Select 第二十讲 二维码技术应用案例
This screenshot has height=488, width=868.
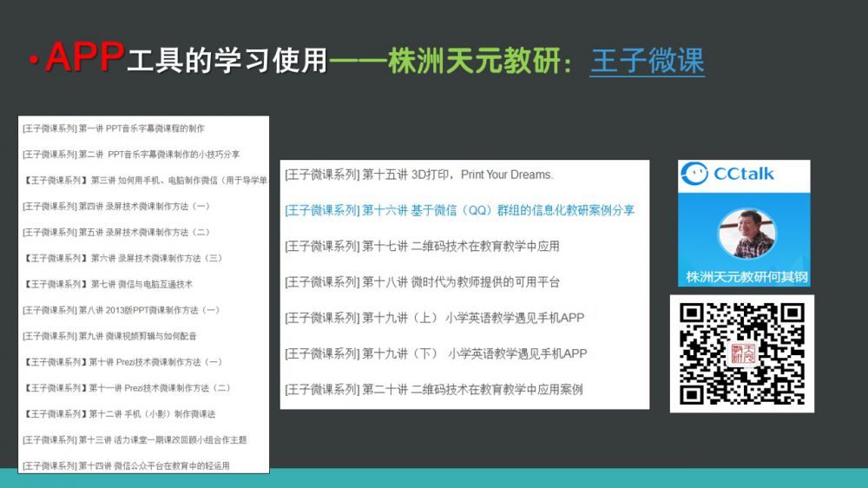tap(433, 390)
